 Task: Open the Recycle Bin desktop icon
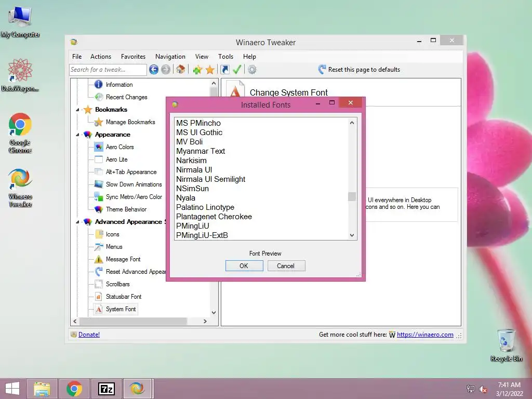coord(506,345)
